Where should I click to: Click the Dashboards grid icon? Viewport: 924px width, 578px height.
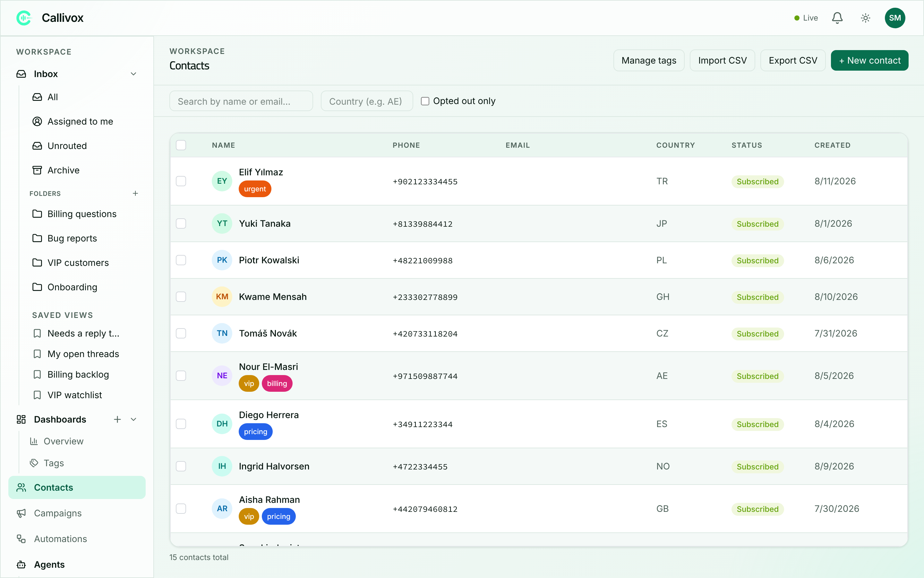coord(21,419)
